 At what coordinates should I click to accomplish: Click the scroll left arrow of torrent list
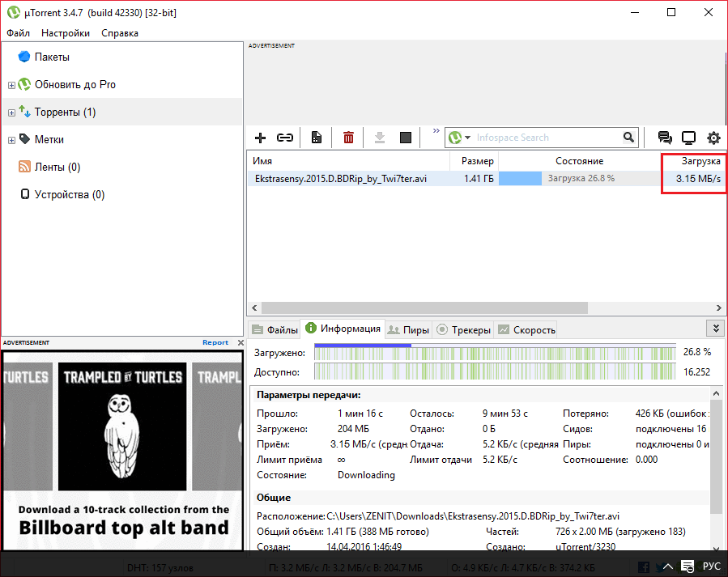(x=254, y=308)
